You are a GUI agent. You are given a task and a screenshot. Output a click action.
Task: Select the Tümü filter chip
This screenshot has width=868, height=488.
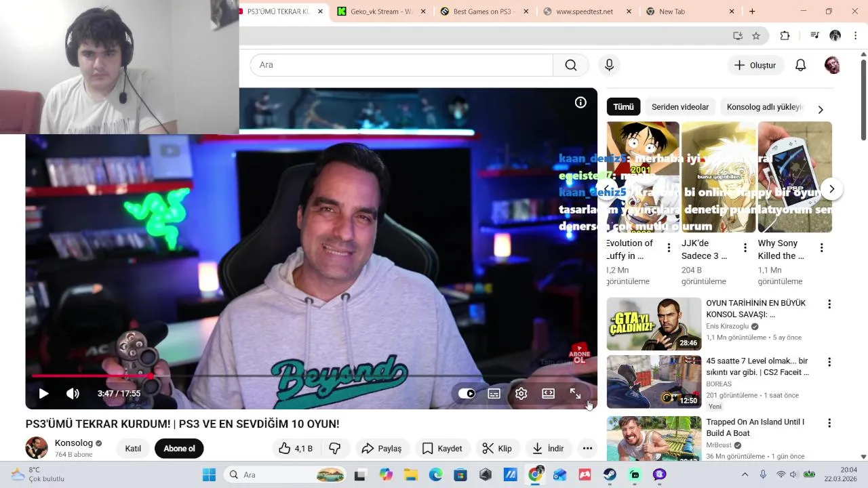[623, 107]
